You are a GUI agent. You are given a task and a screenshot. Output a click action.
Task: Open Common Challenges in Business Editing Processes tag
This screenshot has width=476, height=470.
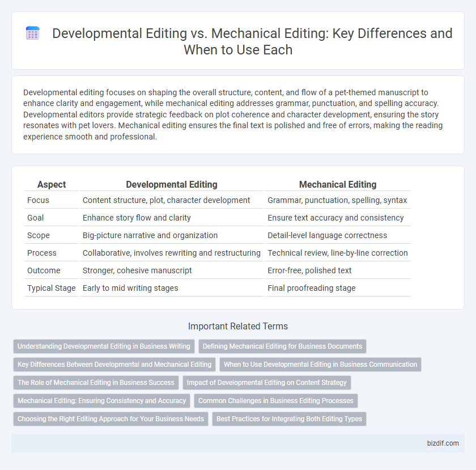click(275, 401)
